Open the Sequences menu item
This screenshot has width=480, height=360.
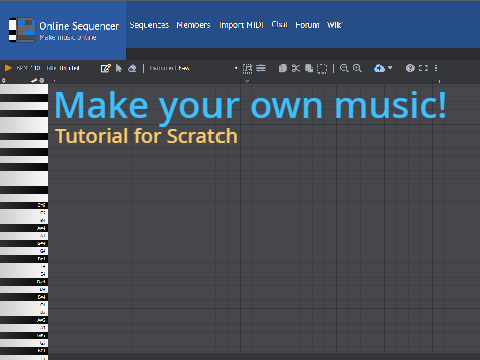(149, 25)
